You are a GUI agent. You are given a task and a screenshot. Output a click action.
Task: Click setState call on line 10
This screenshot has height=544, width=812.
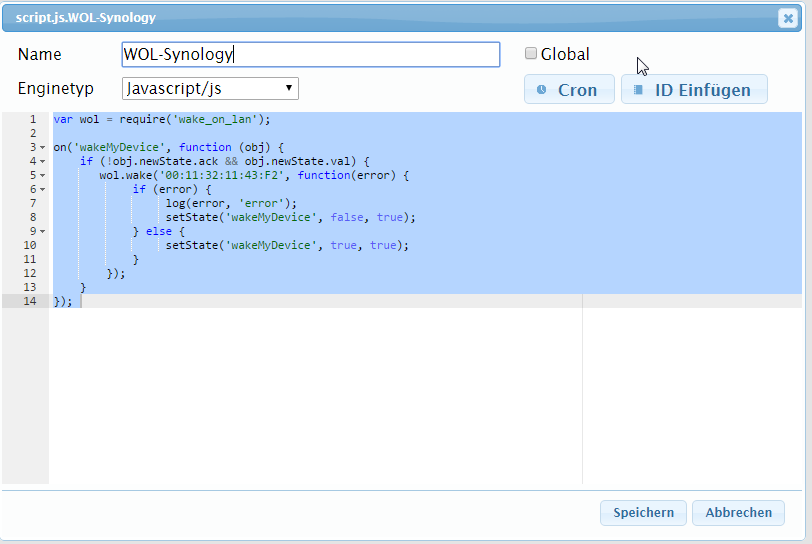pyautogui.click(x=287, y=245)
